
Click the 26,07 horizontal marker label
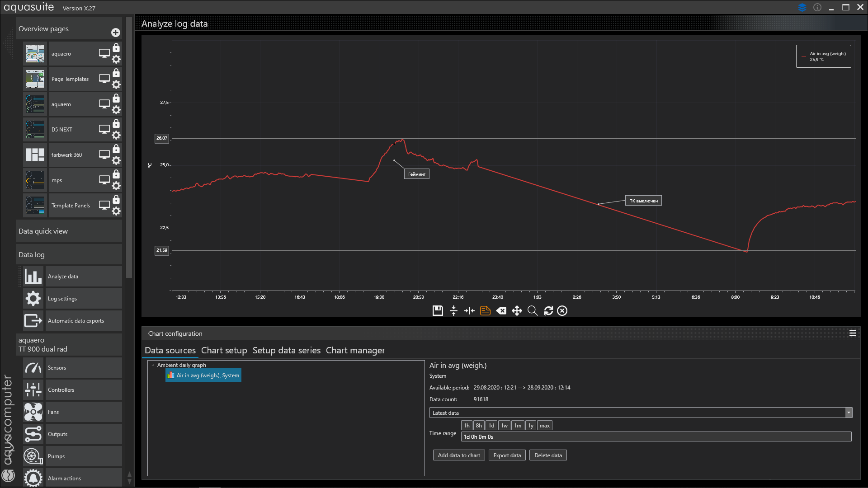pyautogui.click(x=161, y=138)
